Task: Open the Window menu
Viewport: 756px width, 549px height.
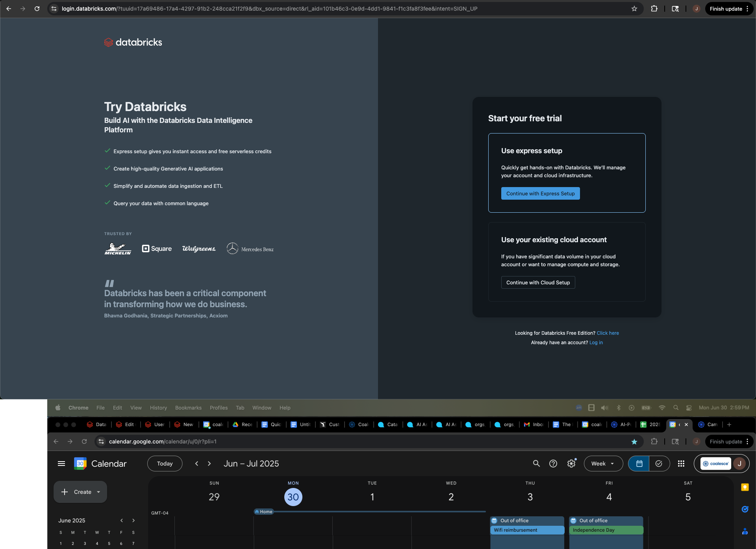Action: click(x=262, y=408)
